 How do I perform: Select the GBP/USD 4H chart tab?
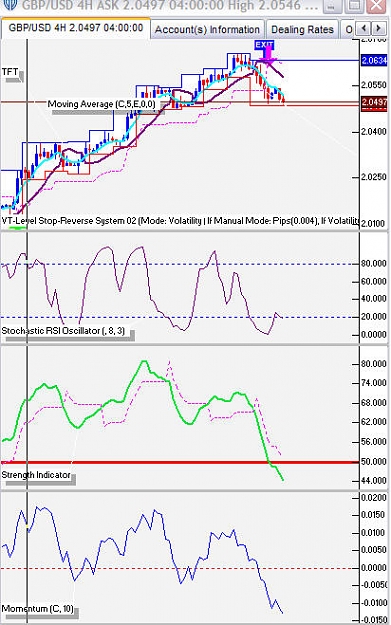click(76, 28)
